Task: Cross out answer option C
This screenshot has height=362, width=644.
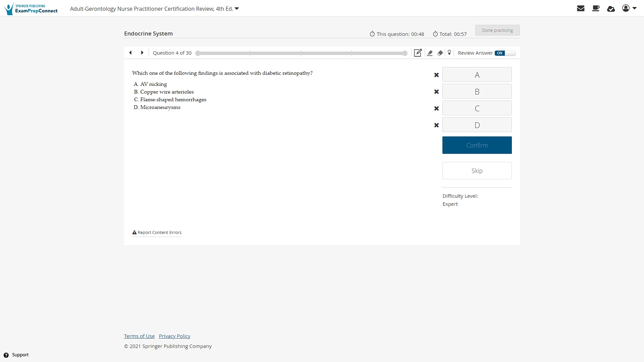Action: (x=436, y=108)
